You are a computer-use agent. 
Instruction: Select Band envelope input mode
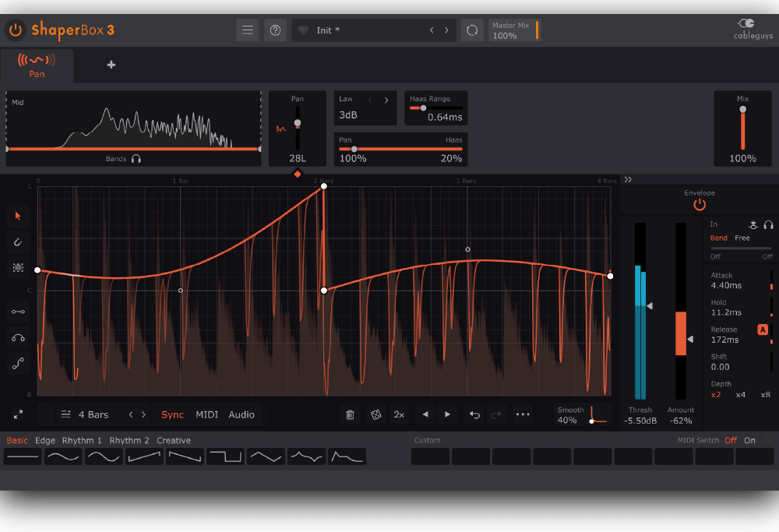coord(718,238)
